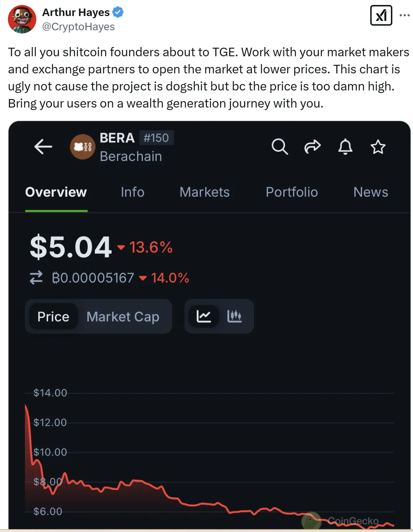Image resolution: width=413 pixels, height=532 pixels.
Task: Open the Info tab
Action: pyautogui.click(x=132, y=192)
